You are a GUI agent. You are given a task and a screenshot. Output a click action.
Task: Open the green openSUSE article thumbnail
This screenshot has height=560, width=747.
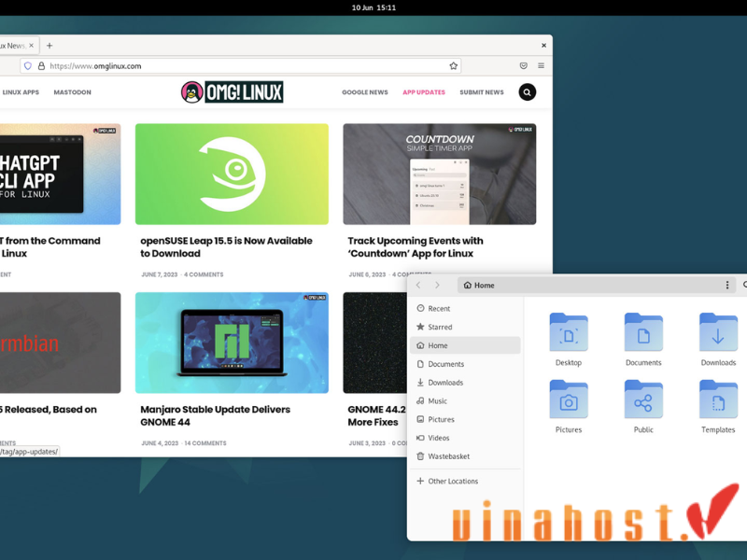pos(232,175)
